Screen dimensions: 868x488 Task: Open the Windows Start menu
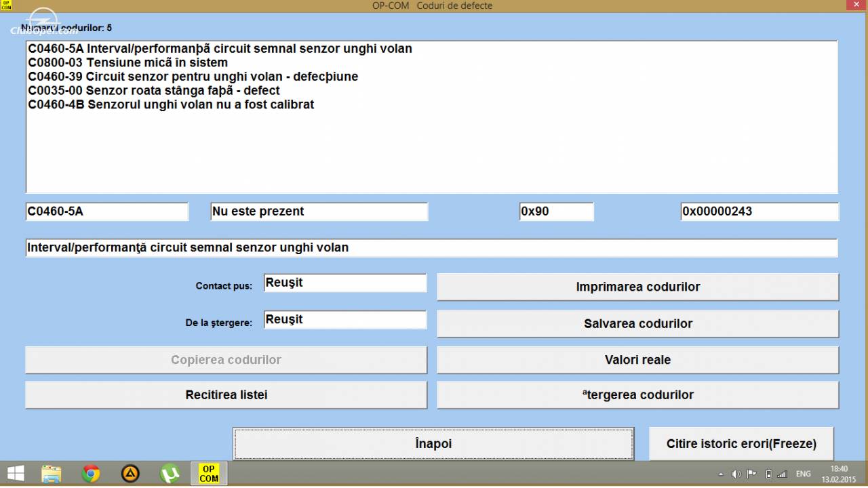point(15,473)
